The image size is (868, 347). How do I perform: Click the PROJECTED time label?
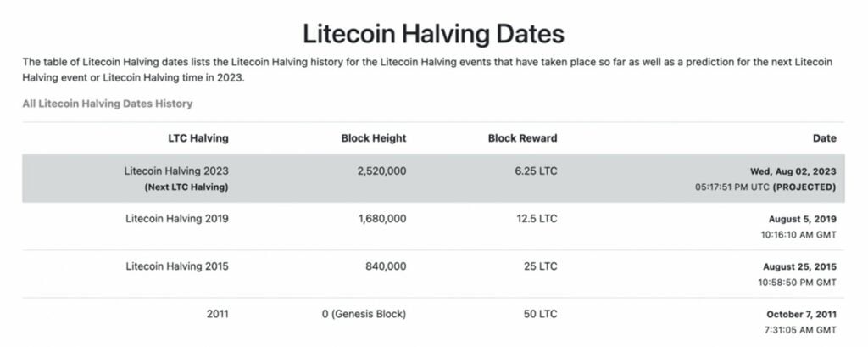coord(804,187)
